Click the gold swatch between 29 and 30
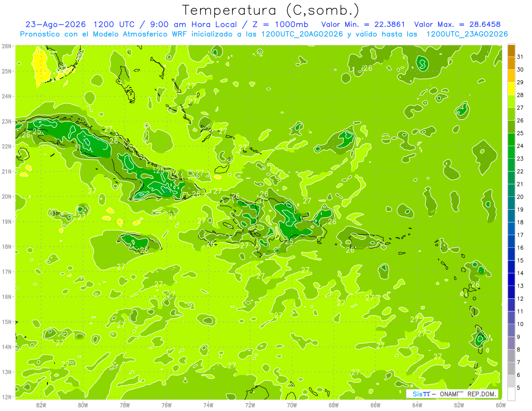This screenshot has width=532, height=411. tap(511, 76)
